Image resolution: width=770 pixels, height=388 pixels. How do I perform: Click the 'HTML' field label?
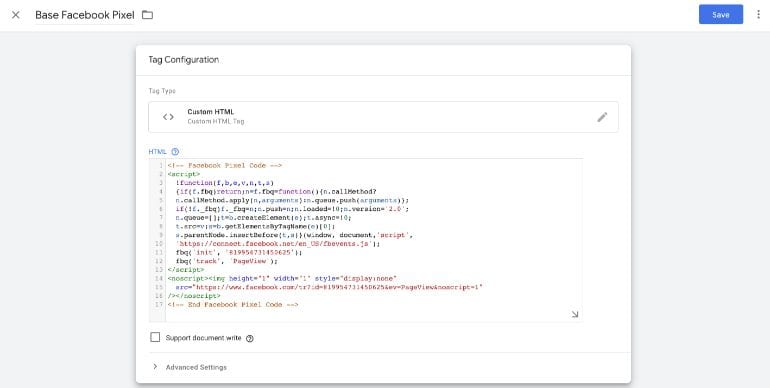click(158, 152)
